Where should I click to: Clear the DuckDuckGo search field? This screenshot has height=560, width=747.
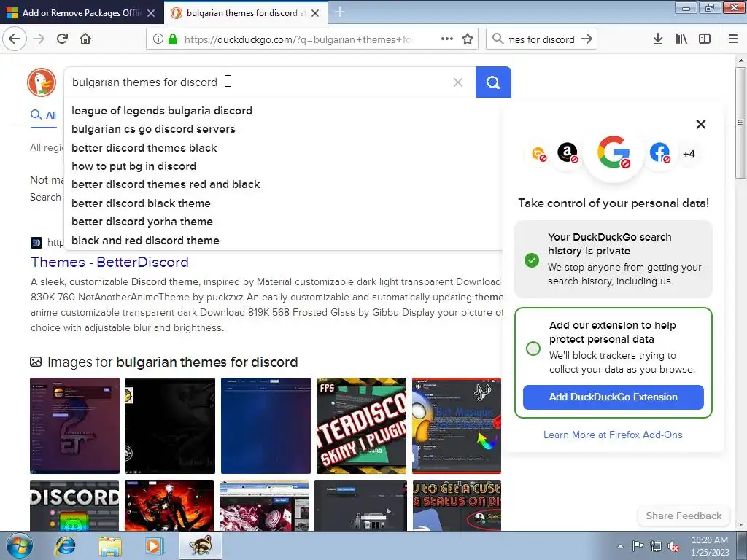click(x=458, y=82)
